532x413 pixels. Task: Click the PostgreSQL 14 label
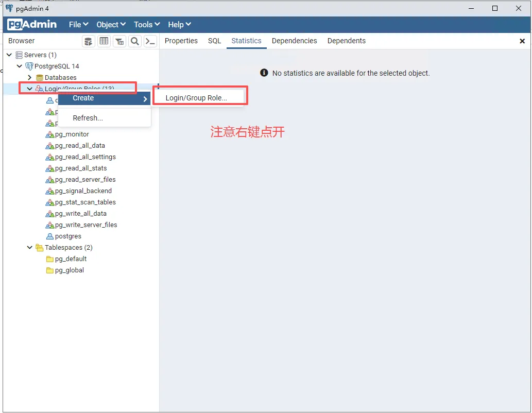tap(57, 66)
